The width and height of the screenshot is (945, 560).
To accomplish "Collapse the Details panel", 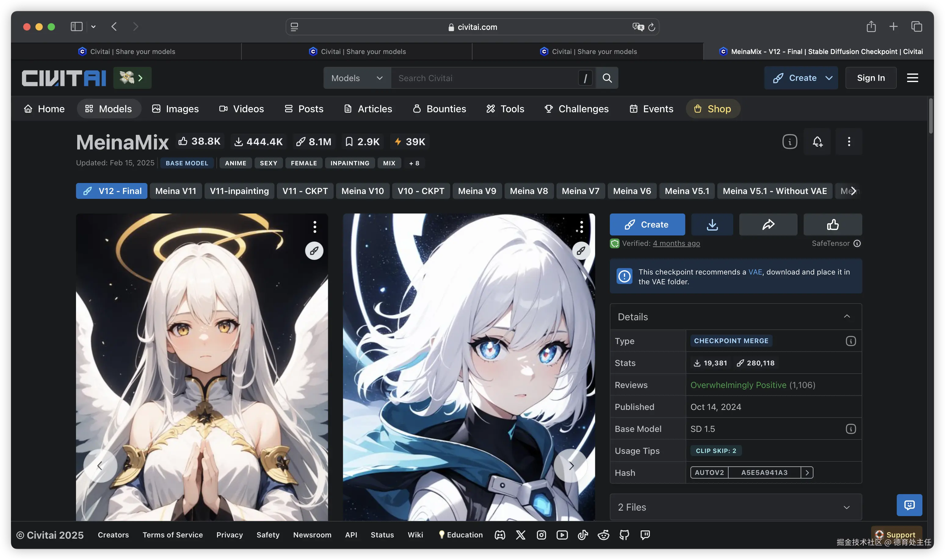I will coord(847,317).
